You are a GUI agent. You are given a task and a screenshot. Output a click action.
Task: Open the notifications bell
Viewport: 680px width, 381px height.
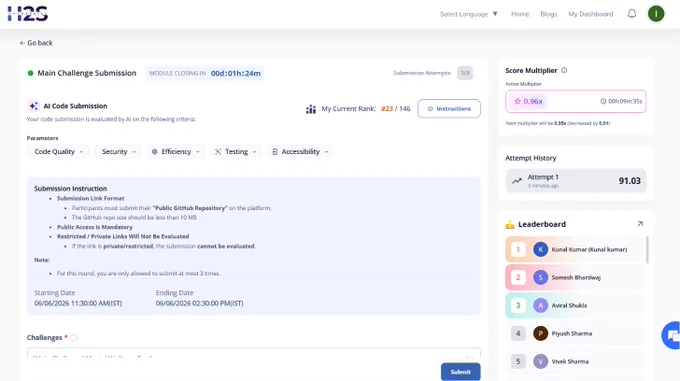click(632, 14)
